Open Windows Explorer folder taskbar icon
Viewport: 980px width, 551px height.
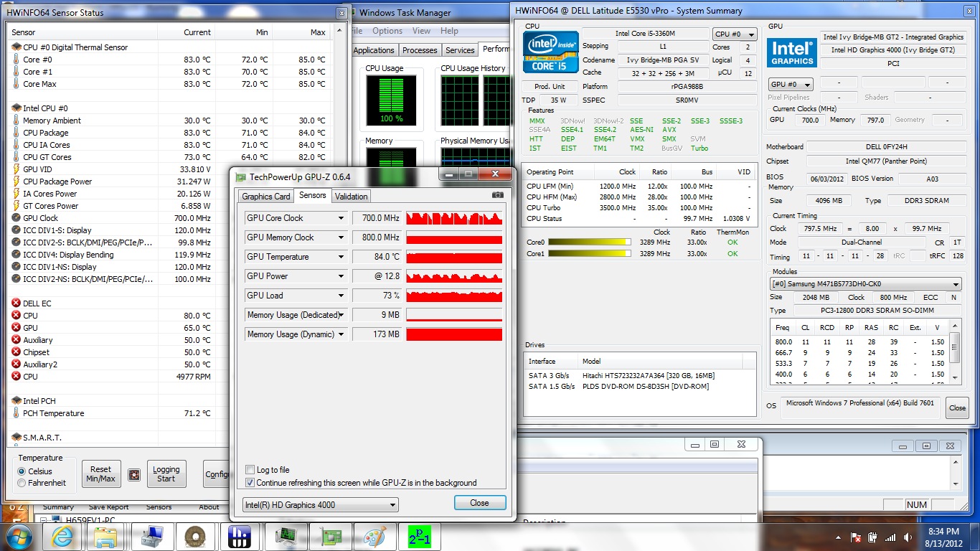tap(106, 537)
